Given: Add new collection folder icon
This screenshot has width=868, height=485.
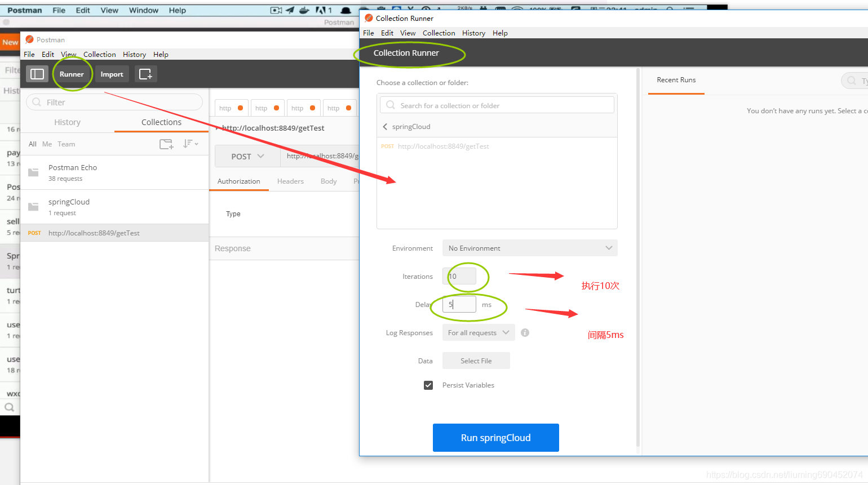Looking at the screenshot, I should click(x=166, y=144).
